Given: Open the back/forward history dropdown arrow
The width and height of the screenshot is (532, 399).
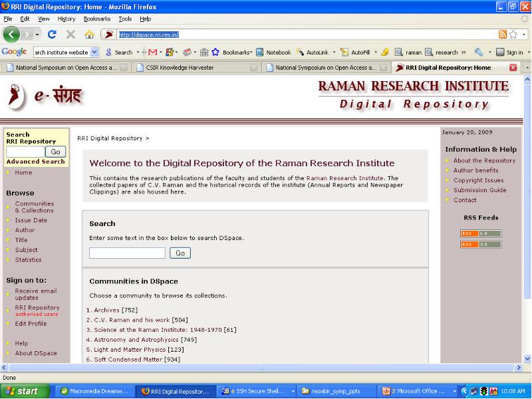Looking at the screenshot, I should 37,35.
